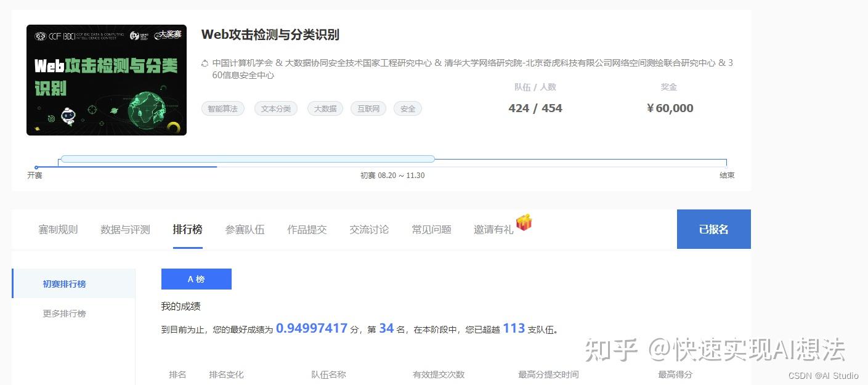The height and width of the screenshot is (385, 868).
Task: Open the 数据与评测 tab
Action: 124,229
